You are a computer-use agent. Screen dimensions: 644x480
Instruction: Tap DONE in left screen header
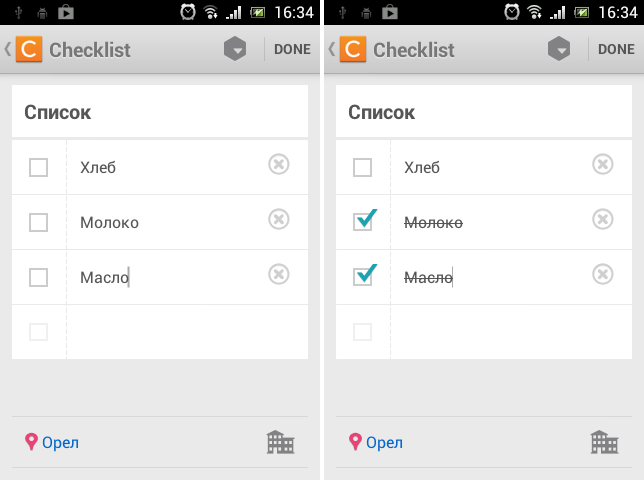292,49
